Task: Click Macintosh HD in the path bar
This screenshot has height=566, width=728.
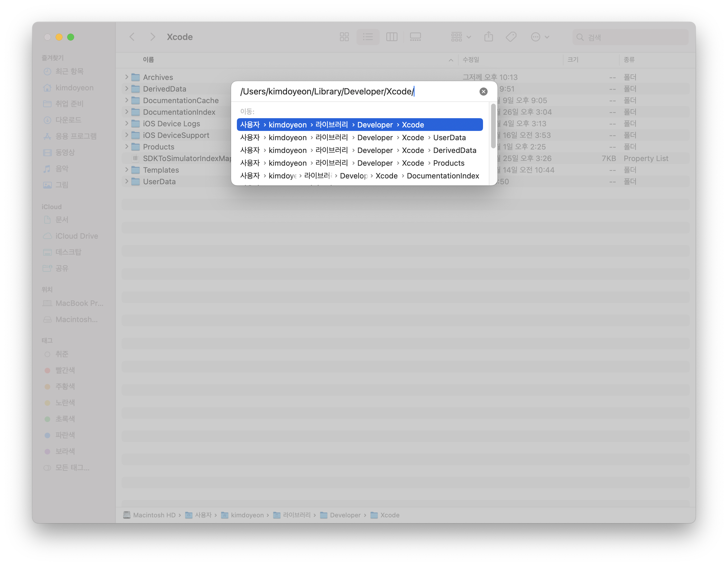Action: pyautogui.click(x=154, y=515)
